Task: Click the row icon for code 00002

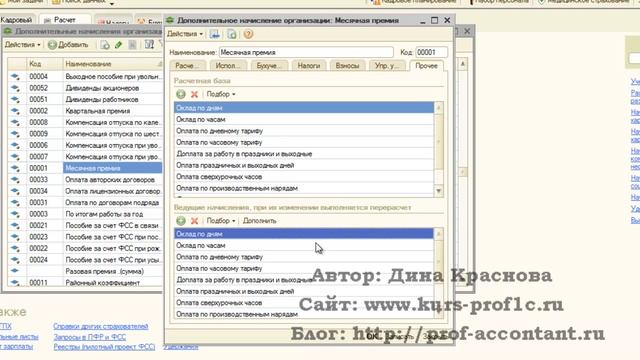Action: click(16, 111)
